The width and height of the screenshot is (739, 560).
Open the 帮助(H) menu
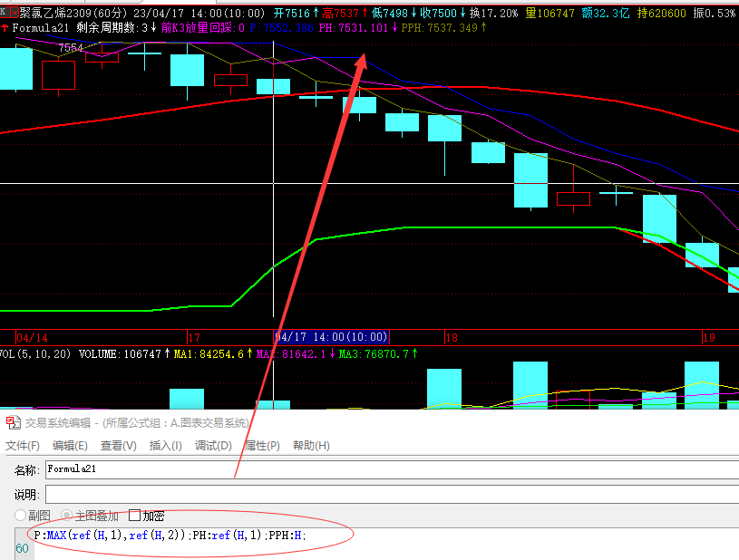click(x=311, y=446)
